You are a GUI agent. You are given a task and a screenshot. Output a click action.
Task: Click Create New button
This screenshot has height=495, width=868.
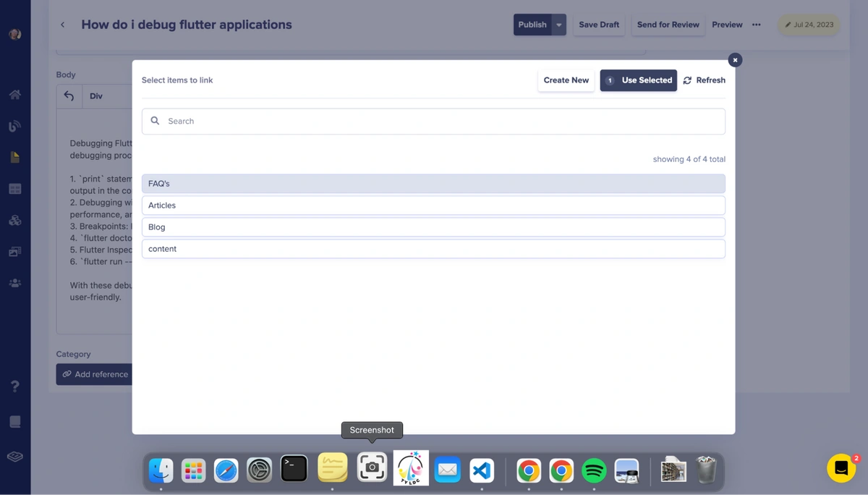coord(566,80)
